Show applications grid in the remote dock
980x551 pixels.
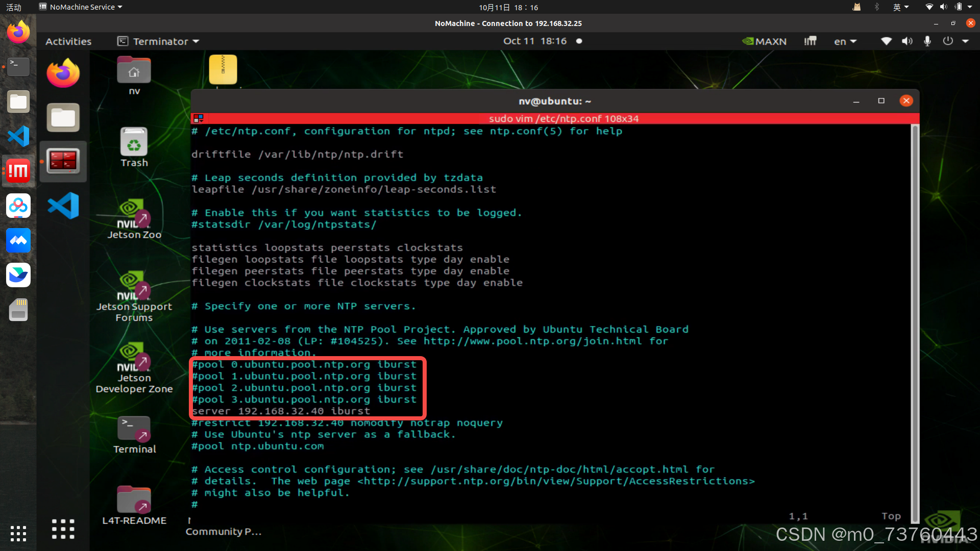(x=63, y=529)
